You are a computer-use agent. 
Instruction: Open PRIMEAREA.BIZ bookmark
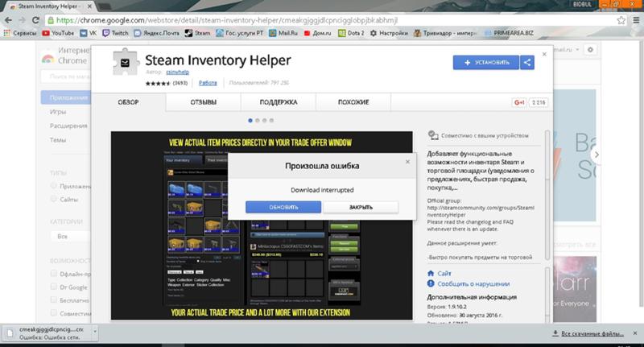[x=509, y=33]
